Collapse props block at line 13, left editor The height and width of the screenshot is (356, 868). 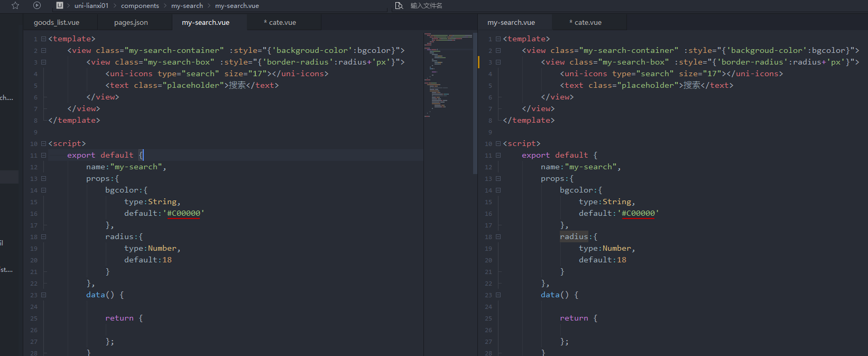point(43,179)
